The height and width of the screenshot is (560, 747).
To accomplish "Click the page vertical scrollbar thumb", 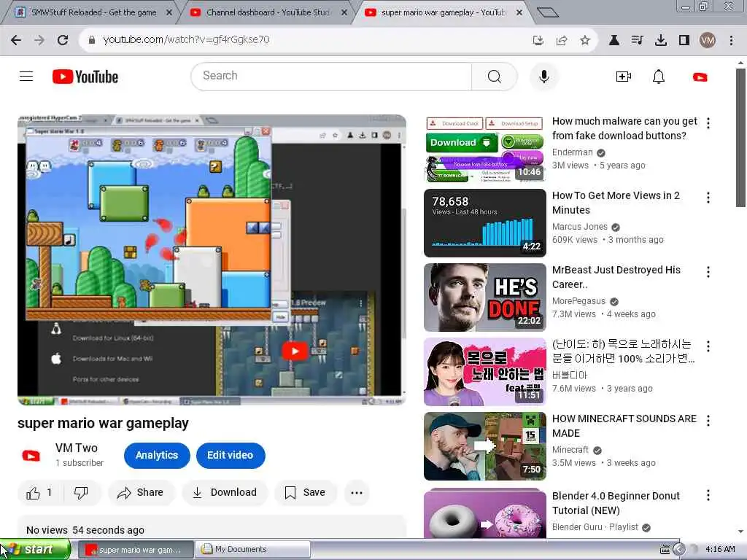I will pyautogui.click(x=740, y=138).
